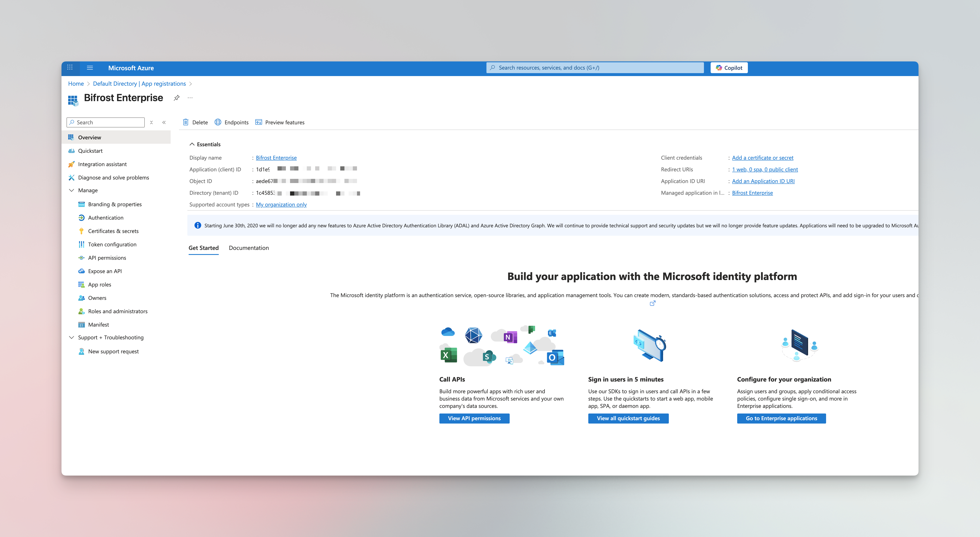Viewport: 980px width, 537px height.
Task: Click the Bifrost Enterprise app icon beside title
Action: (73, 100)
